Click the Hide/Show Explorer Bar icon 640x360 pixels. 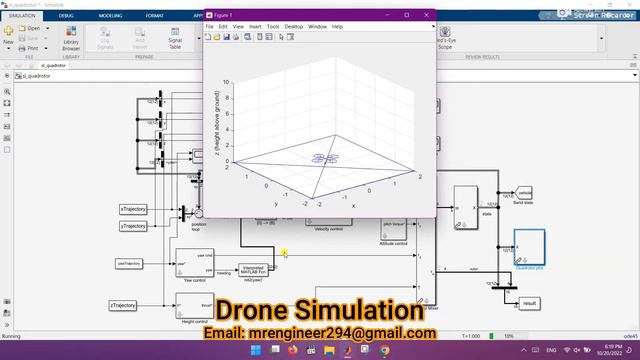click(7, 76)
